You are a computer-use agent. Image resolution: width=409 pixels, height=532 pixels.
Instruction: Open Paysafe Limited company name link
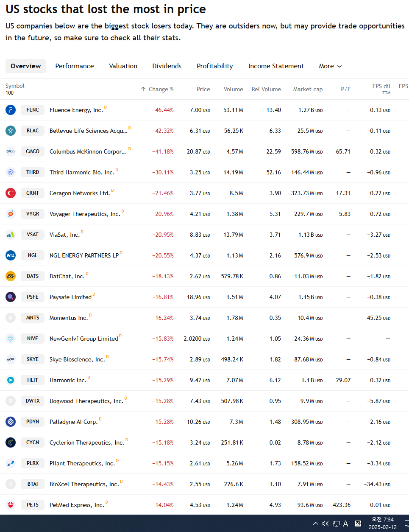70,297
